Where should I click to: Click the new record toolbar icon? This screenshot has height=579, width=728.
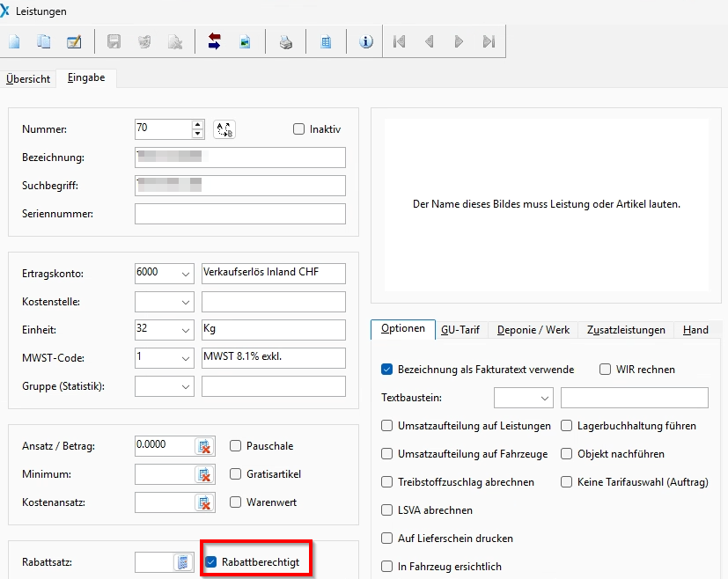point(15,41)
